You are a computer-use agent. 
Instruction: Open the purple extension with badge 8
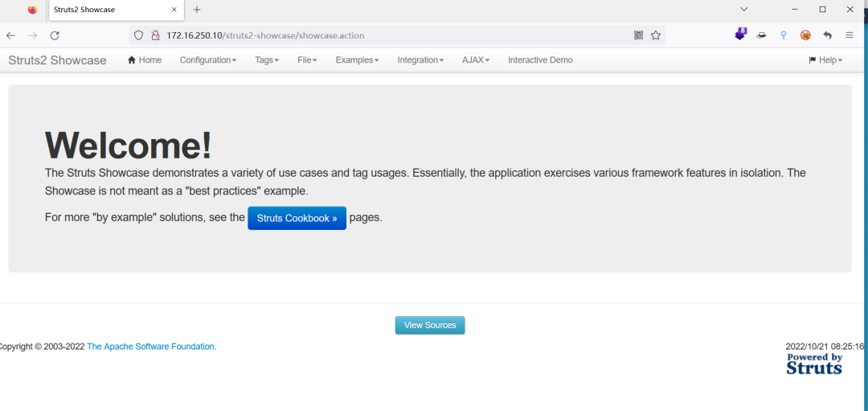740,35
